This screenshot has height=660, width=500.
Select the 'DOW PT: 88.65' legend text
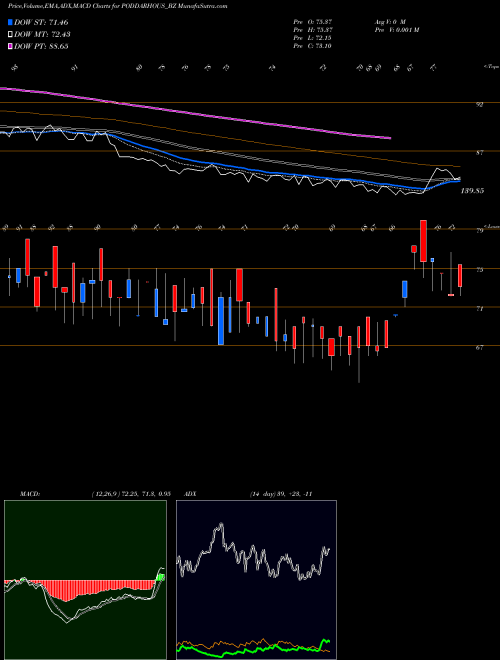tap(41, 46)
